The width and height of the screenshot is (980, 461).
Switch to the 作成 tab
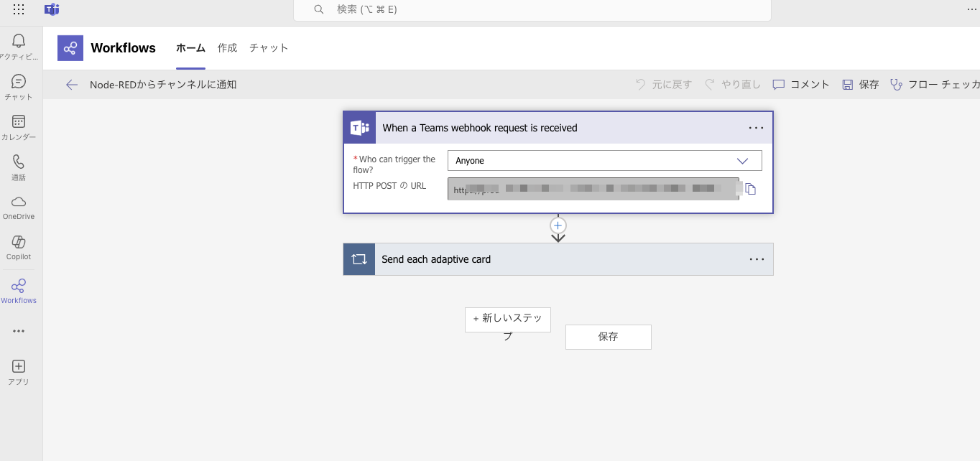point(227,48)
